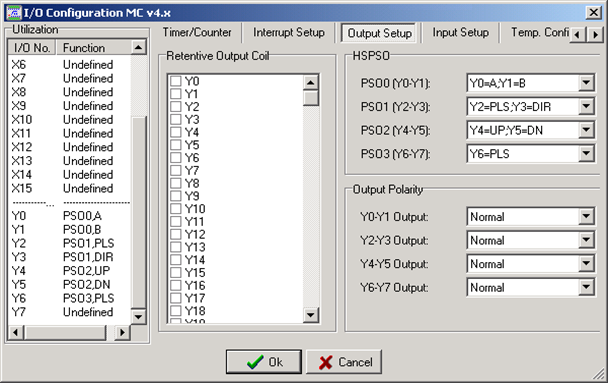The width and height of the screenshot is (609, 384).
Task: Confirm with the Ok button
Action: [264, 362]
